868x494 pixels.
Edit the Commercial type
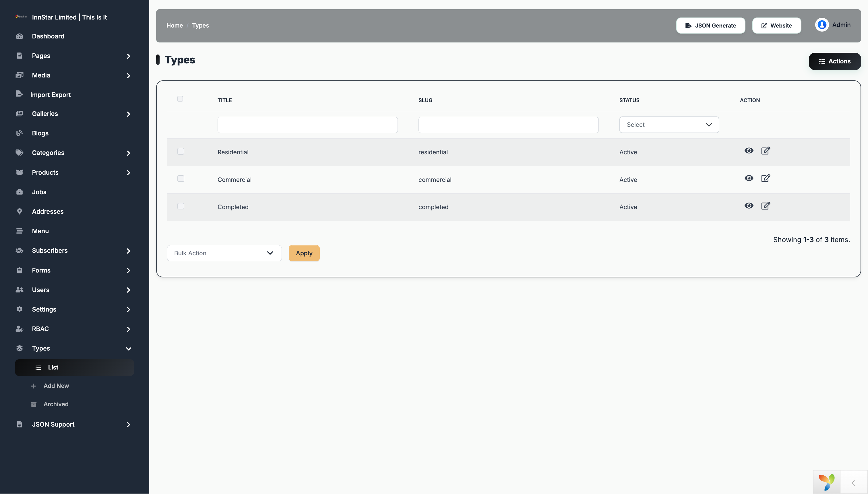point(766,178)
